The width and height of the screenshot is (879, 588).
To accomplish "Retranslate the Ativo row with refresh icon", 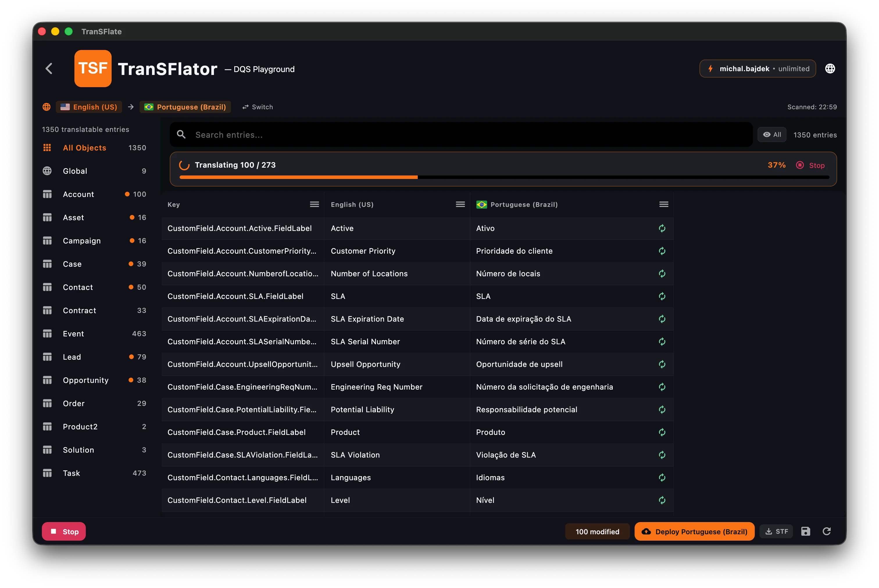I will click(x=662, y=228).
